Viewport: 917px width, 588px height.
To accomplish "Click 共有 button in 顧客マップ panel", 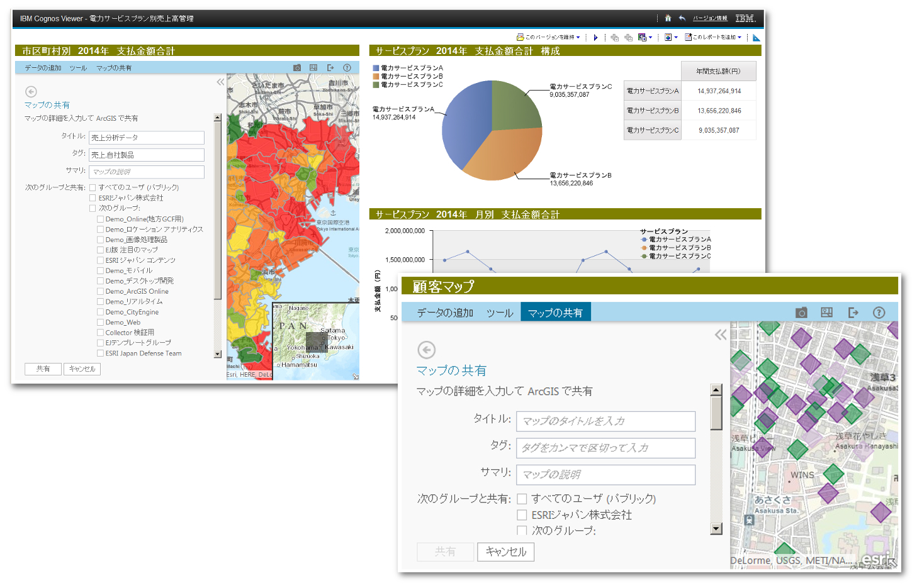I will click(x=445, y=552).
